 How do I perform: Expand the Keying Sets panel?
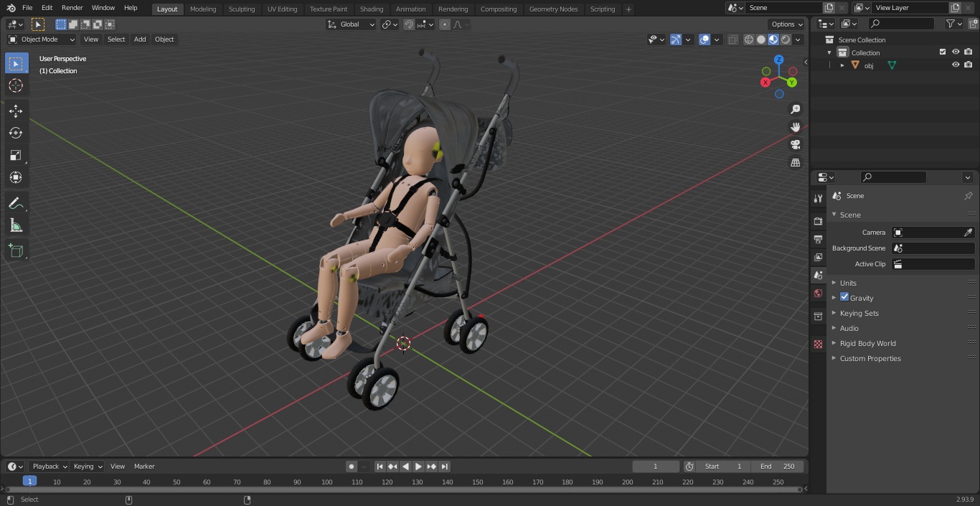859,313
